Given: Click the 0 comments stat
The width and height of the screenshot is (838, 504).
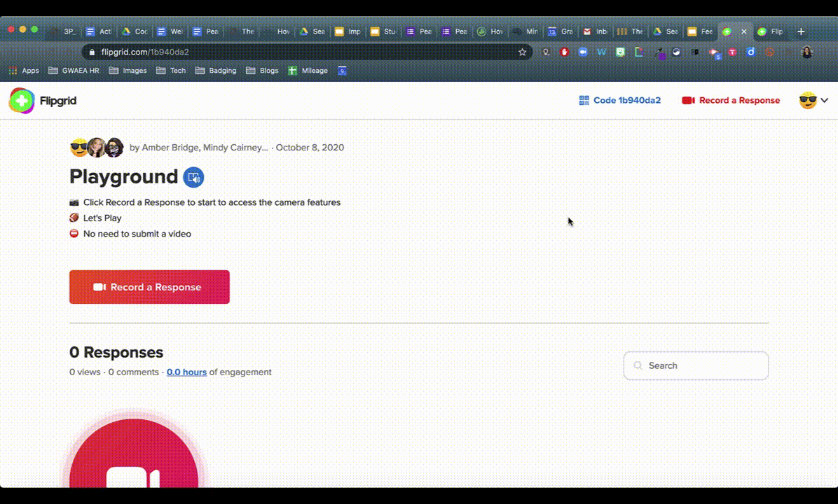Looking at the screenshot, I should click(134, 372).
